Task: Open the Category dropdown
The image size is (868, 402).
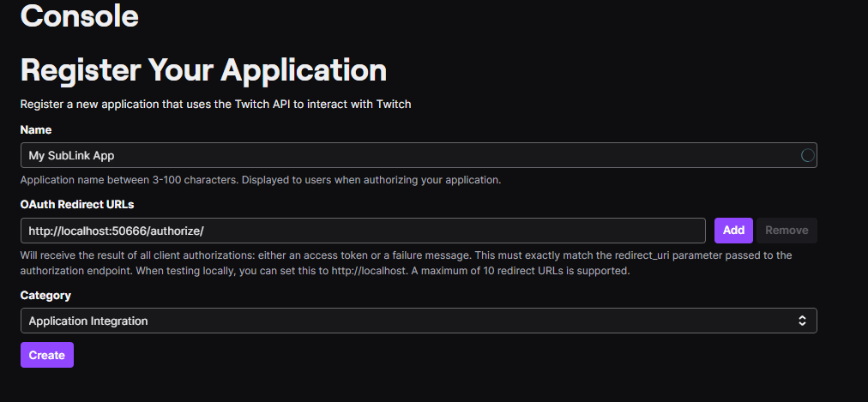Action: [419, 321]
